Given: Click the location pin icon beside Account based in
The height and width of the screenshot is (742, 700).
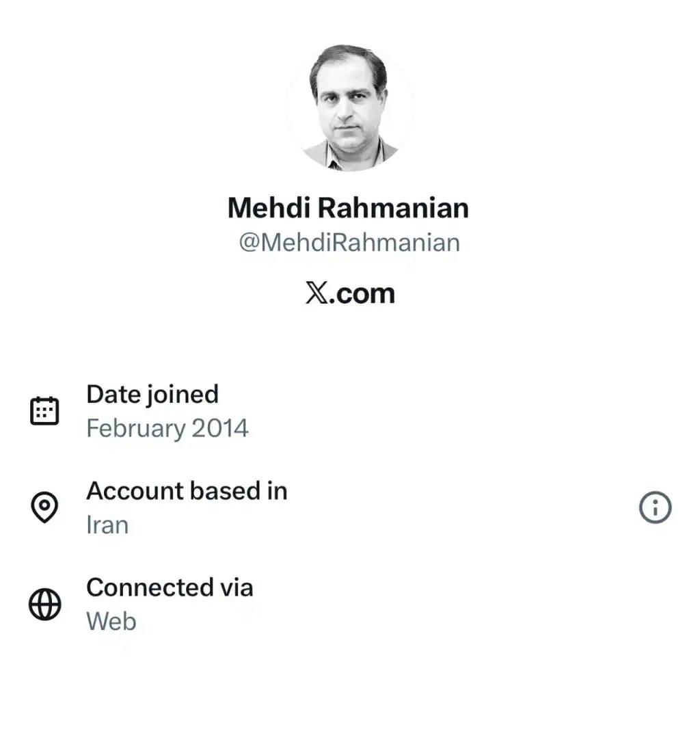Looking at the screenshot, I should [44, 507].
